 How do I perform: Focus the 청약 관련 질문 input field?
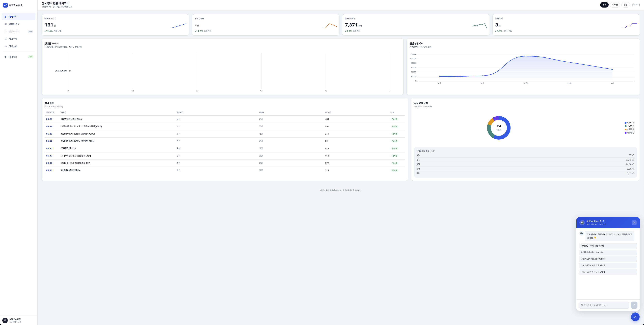(x=604, y=305)
